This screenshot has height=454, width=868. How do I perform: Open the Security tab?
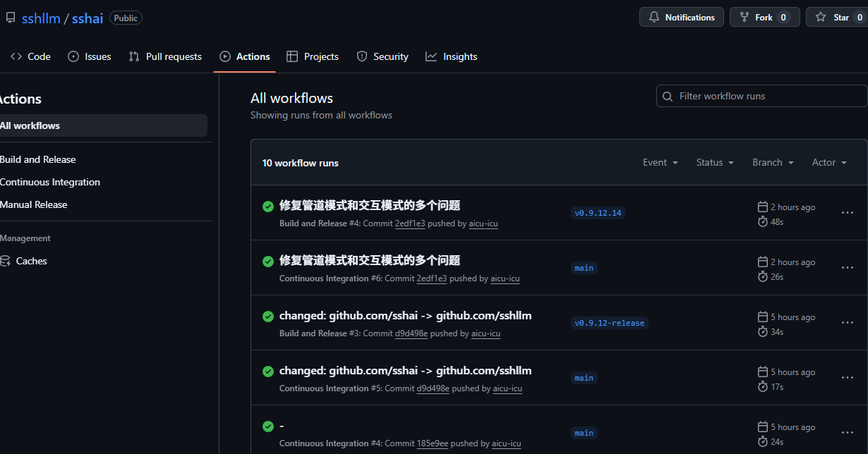point(382,56)
